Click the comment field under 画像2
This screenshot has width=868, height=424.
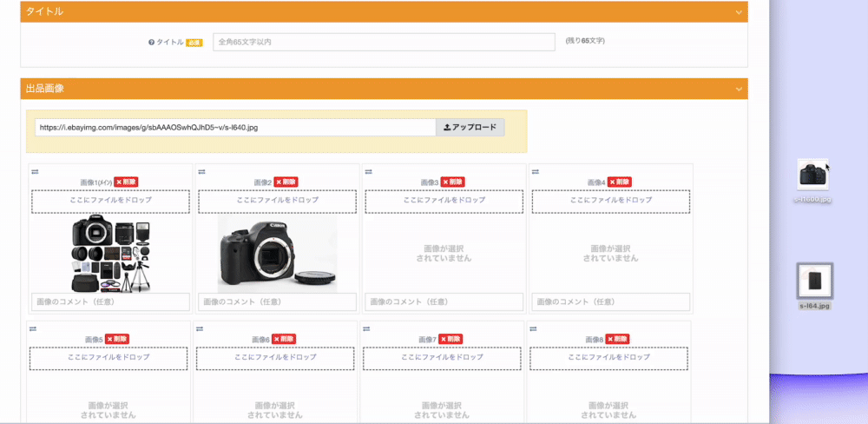point(278,302)
